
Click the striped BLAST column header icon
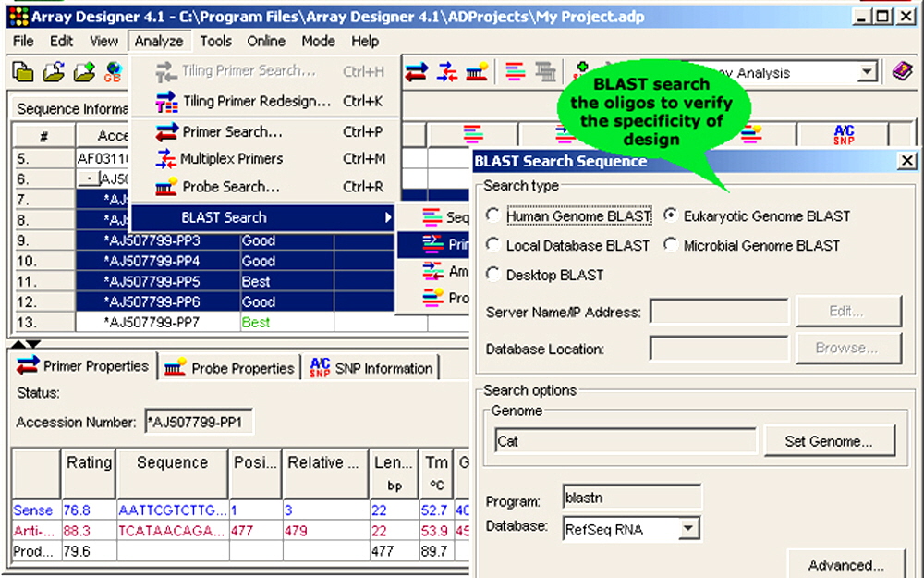[473, 135]
